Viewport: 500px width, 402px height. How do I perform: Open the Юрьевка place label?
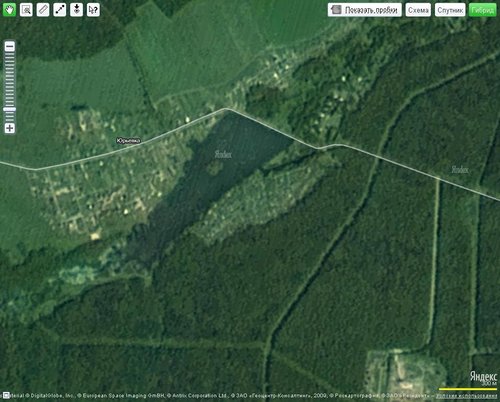click(x=128, y=141)
